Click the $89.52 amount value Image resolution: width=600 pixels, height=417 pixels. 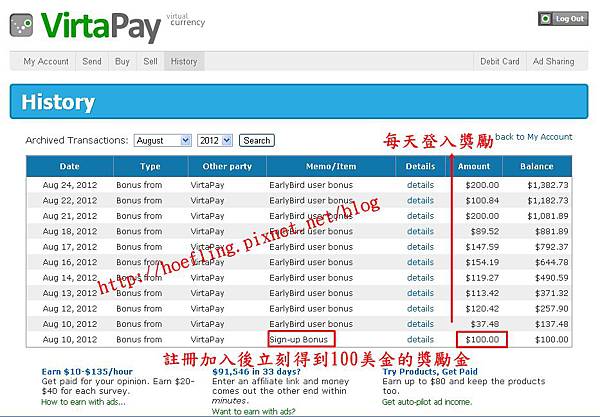coord(485,231)
